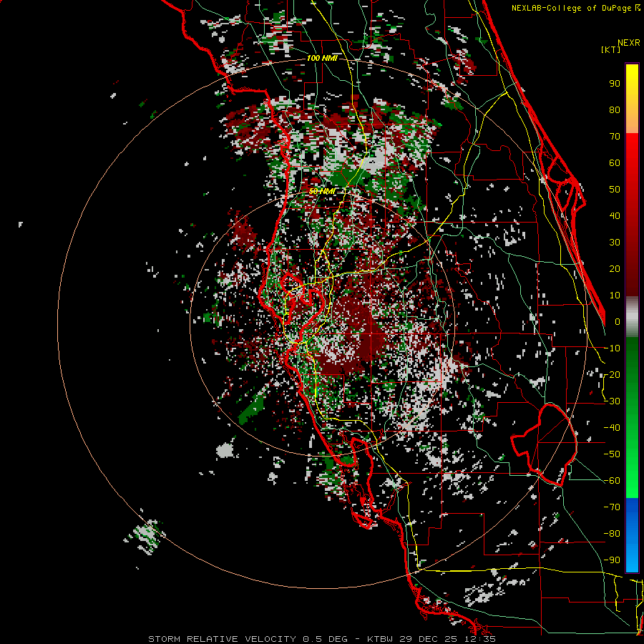The width and height of the screenshot is (644, 644).
Task: Click the 50 value on velocity scale
Action: tap(615, 190)
